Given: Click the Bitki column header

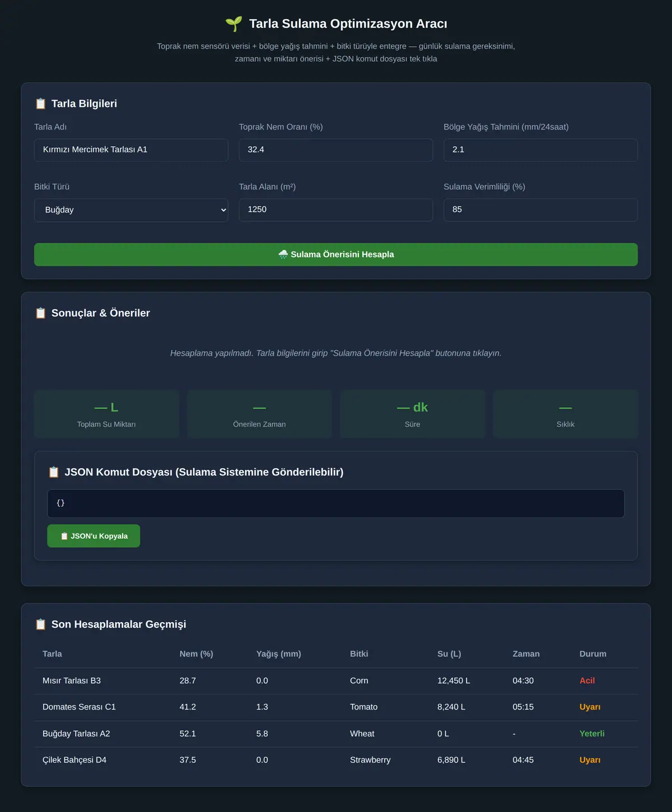Looking at the screenshot, I should [x=359, y=654].
